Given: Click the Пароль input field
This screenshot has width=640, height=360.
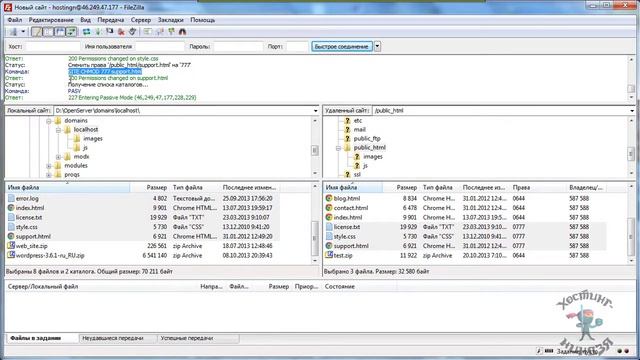Looking at the screenshot, I should click(238, 47).
